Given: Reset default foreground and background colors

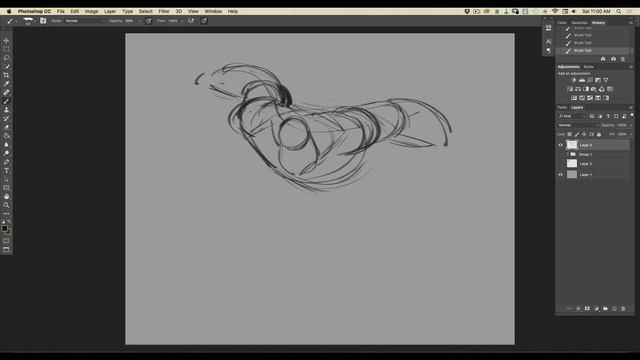Looking at the screenshot, I should (3, 222).
